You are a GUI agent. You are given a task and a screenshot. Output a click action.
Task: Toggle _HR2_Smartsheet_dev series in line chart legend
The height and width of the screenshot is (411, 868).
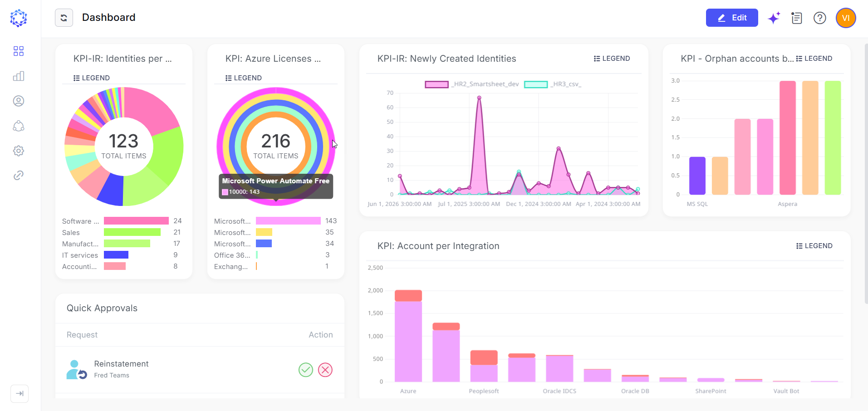(x=472, y=84)
